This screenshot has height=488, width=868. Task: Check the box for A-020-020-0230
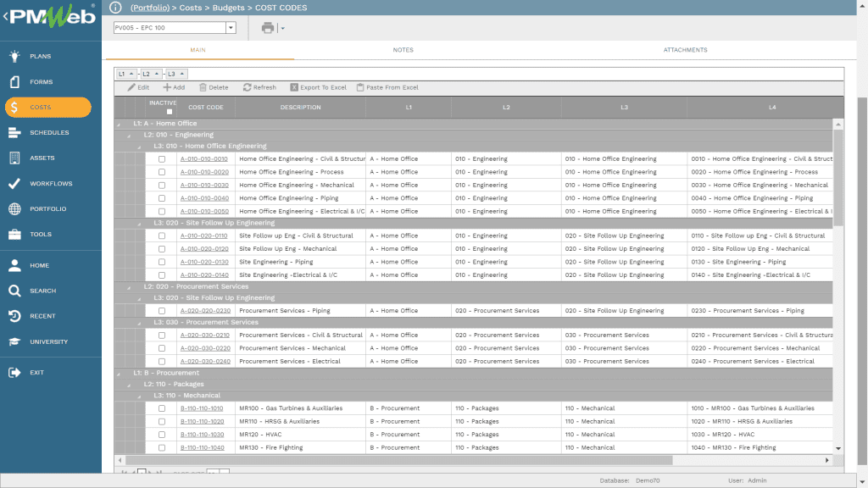(x=162, y=311)
